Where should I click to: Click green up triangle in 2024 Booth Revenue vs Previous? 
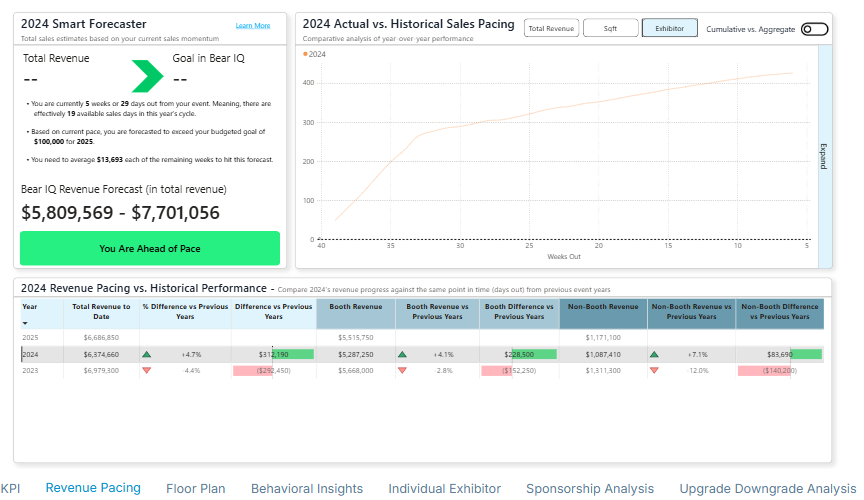click(x=403, y=354)
